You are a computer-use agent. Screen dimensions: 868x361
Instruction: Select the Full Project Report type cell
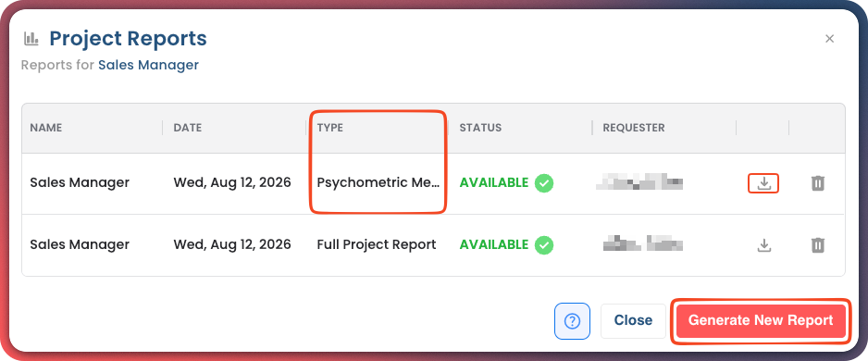(x=377, y=244)
